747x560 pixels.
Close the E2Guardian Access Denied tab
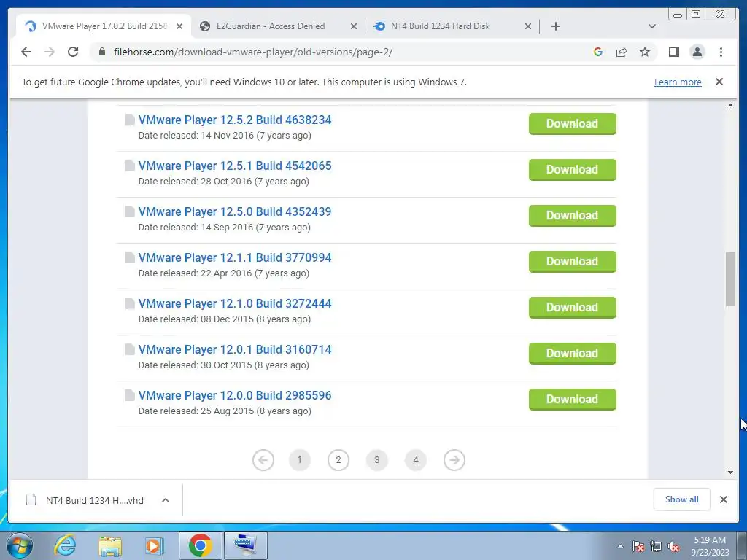tap(354, 26)
